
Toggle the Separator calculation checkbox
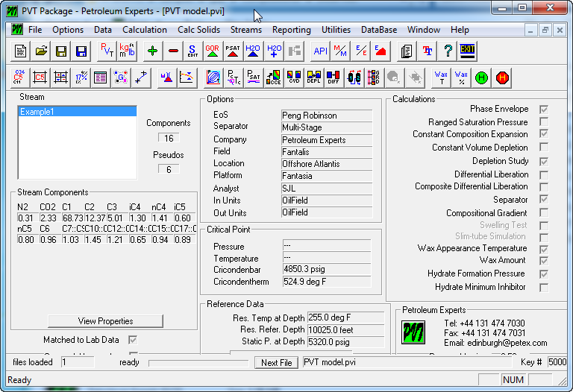pos(544,199)
